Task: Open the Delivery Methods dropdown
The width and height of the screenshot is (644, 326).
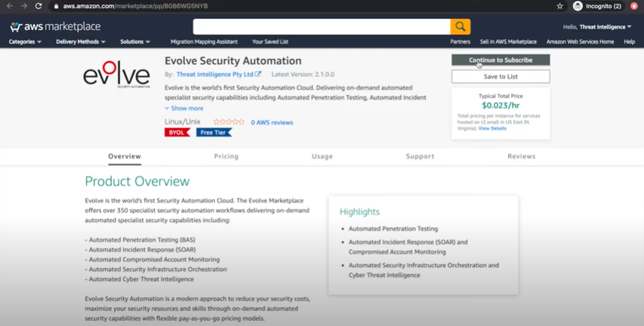Action: point(81,42)
